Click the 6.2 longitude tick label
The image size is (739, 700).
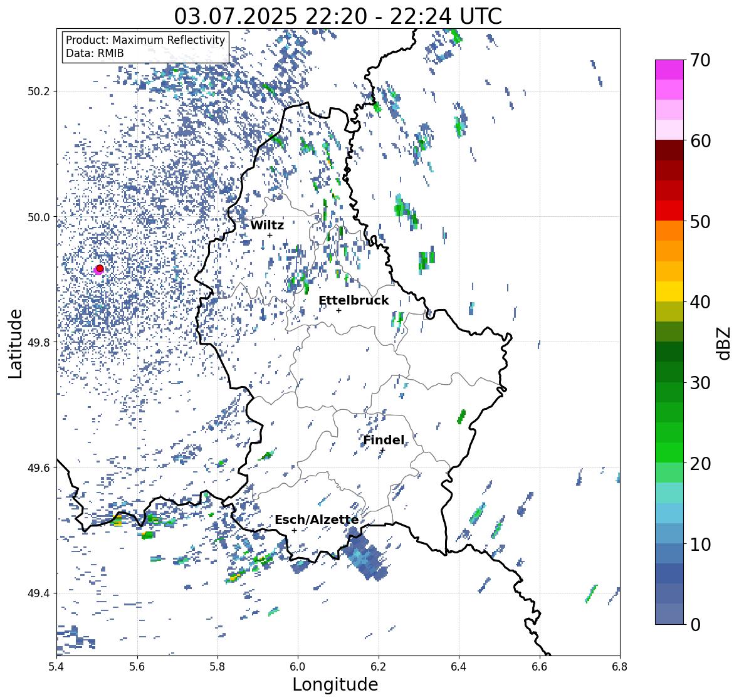click(379, 667)
